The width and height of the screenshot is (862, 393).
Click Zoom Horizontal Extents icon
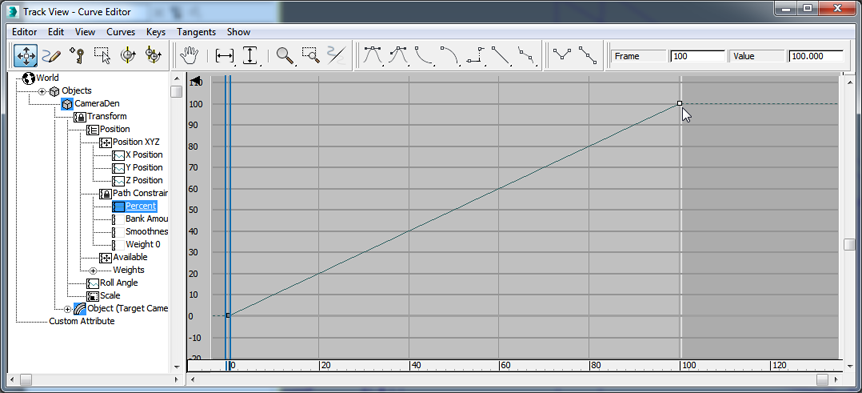coord(225,56)
